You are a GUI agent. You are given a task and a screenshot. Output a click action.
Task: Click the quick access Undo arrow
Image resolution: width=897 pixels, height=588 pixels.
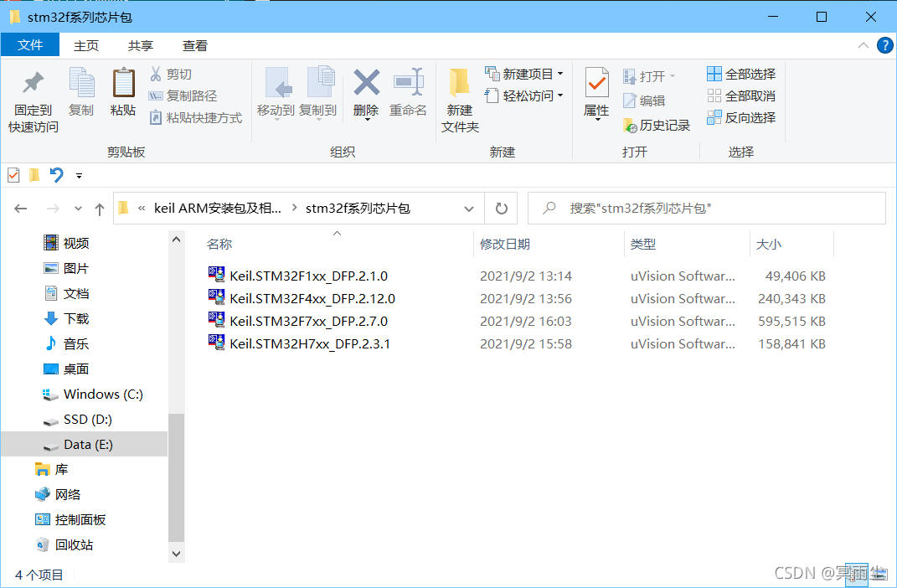pyautogui.click(x=56, y=175)
